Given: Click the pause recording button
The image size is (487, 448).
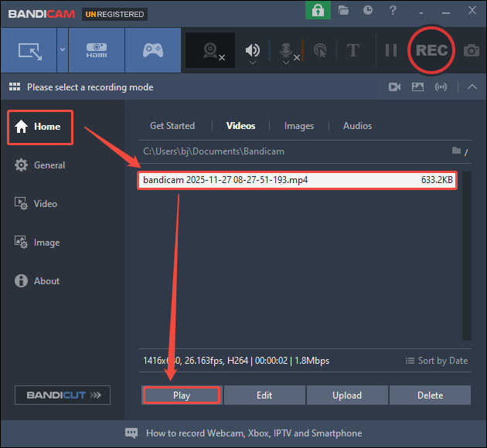Looking at the screenshot, I should point(390,50).
